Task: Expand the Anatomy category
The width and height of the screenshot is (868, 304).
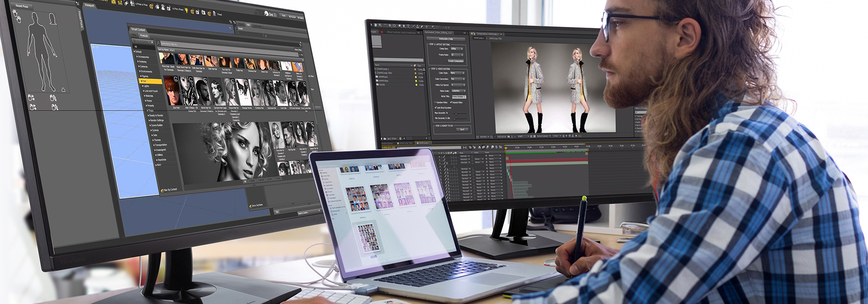Action: click(x=143, y=62)
